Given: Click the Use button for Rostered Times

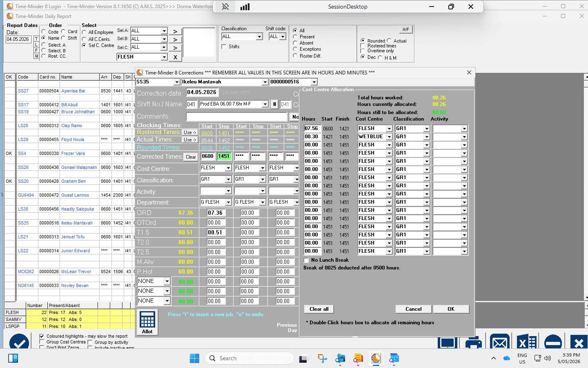Looking at the screenshot, I should [x=190, y=132].
